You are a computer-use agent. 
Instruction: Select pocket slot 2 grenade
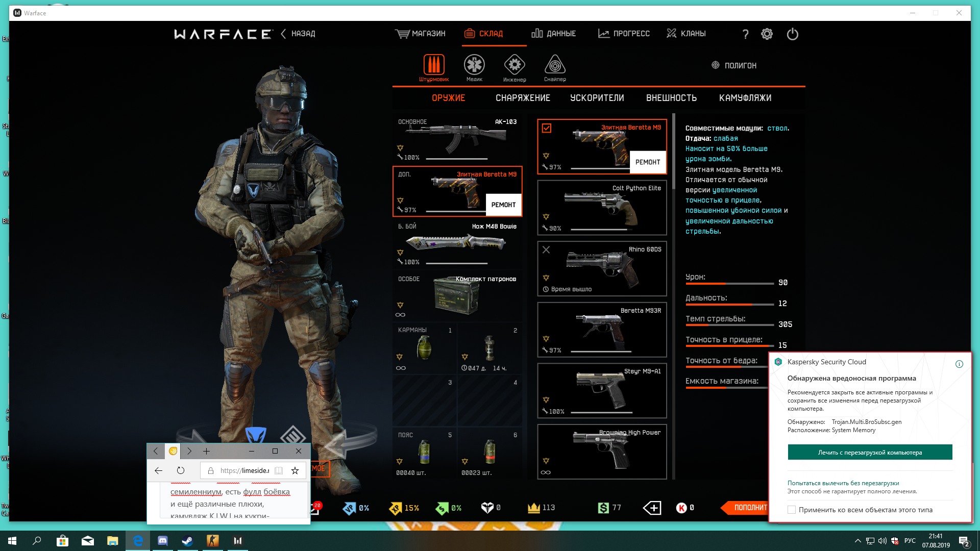489,348
